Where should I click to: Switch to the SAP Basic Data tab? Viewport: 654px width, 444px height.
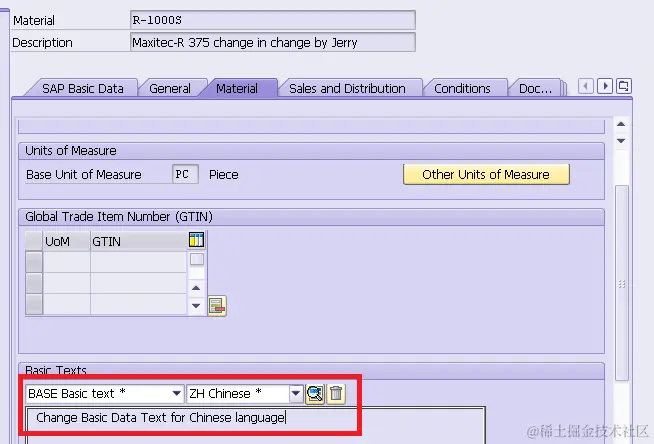coord(83,88)
